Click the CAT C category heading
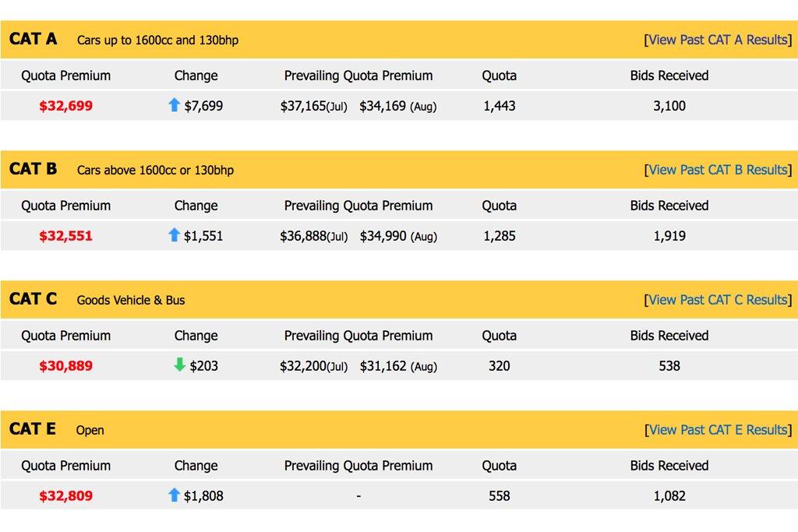The image size is (798, 532). [33, 299]
